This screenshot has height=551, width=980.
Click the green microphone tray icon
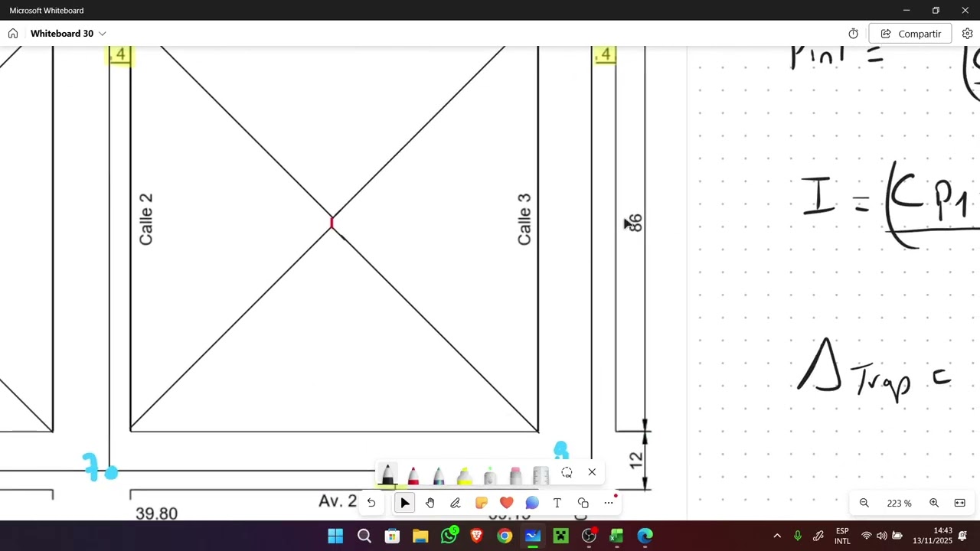click(x=798, y=536)
